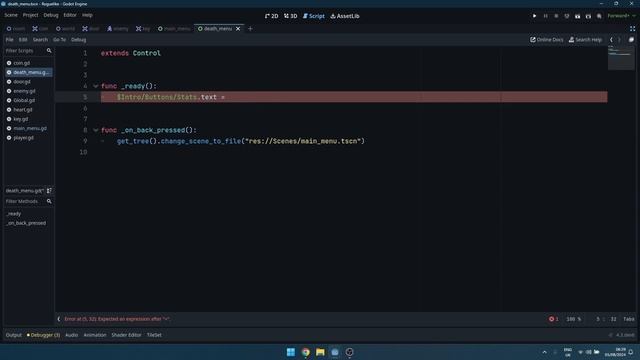
Task: Select death_menu.gd in script list
Action: [28, 72]
